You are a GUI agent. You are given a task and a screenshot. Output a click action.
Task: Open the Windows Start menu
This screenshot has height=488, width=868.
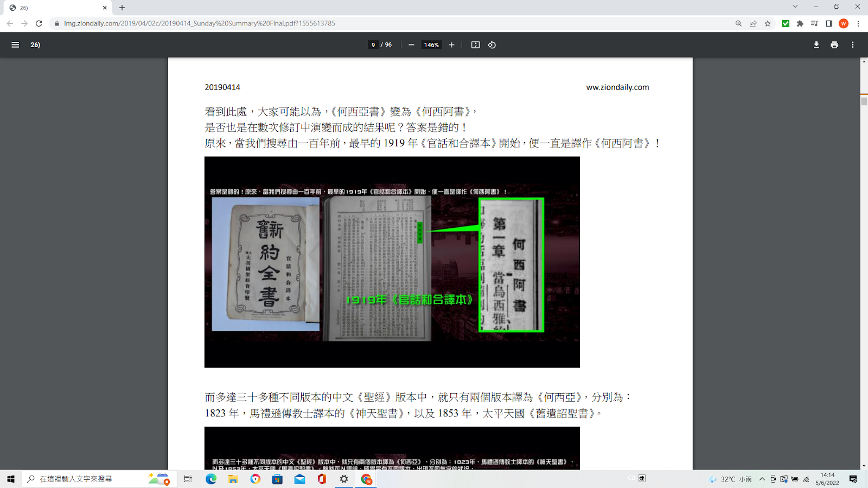(11, 479)
